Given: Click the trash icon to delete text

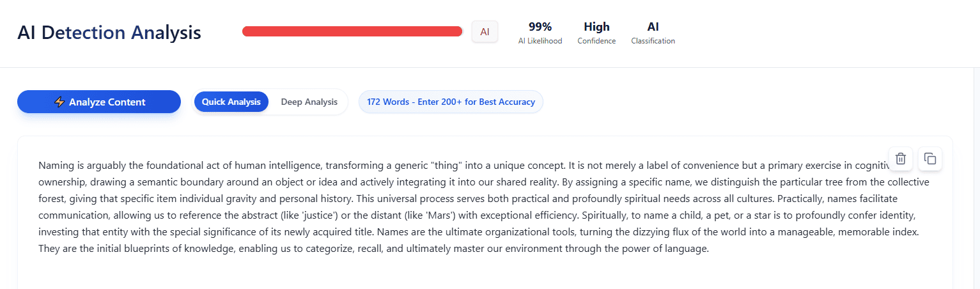Looking at the screenshot, I should [900, 159].
